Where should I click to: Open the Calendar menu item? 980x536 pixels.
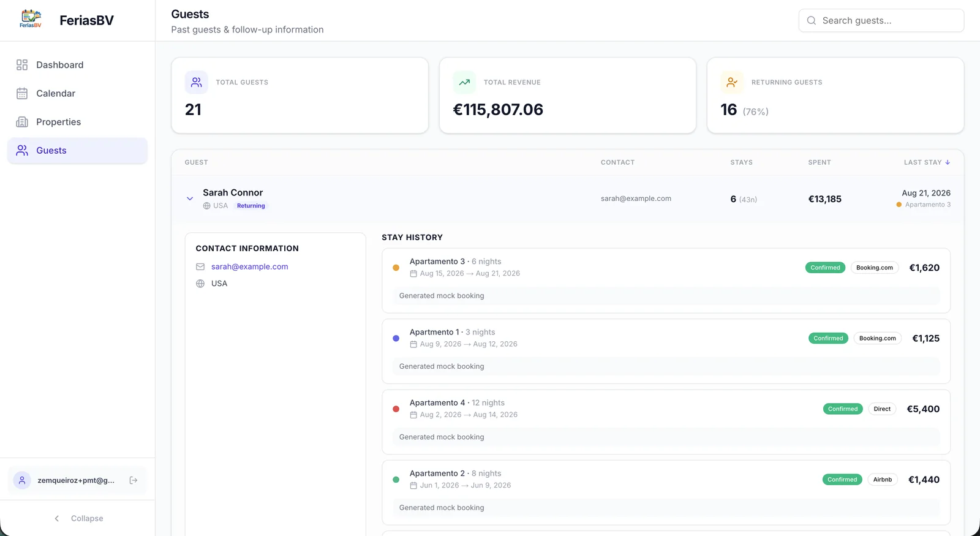coord(78,93)
